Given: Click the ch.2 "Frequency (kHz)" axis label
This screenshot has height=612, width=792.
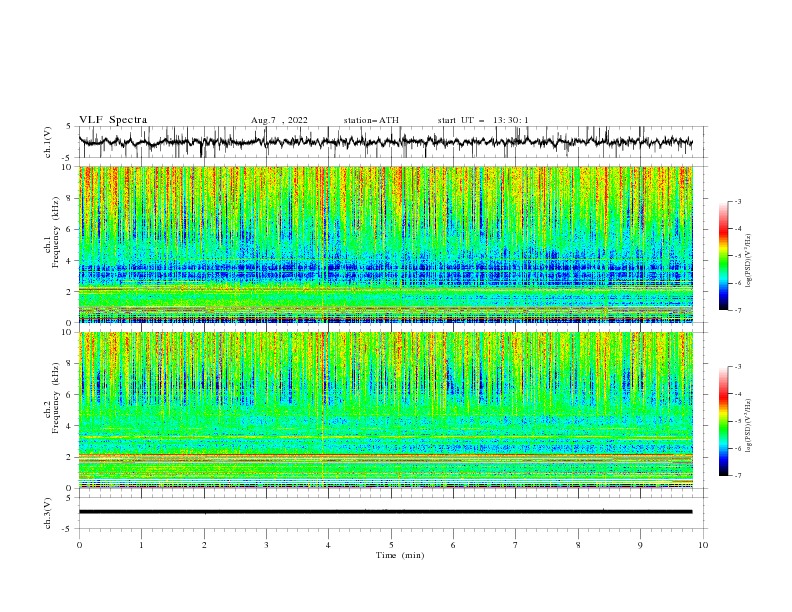Looking at the screenshot, I should coord(56,397).
